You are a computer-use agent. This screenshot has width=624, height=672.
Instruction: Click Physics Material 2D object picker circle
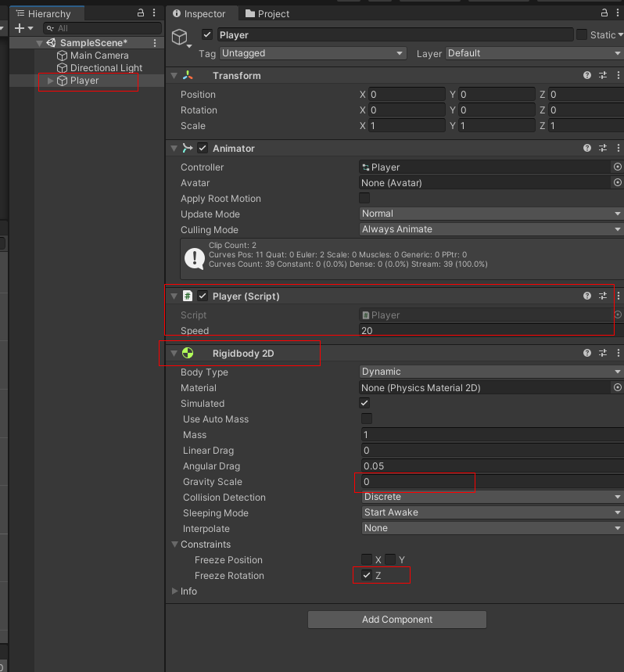click(618, 387)
